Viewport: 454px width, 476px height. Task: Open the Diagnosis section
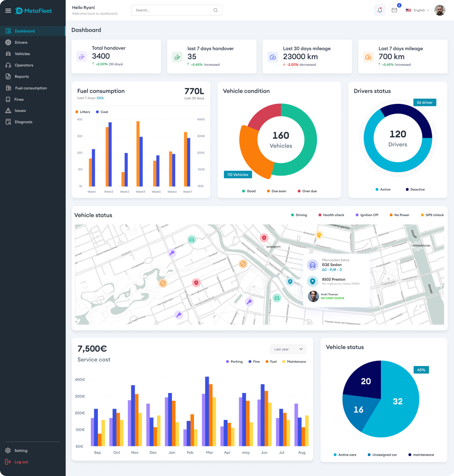coord(24,122)
